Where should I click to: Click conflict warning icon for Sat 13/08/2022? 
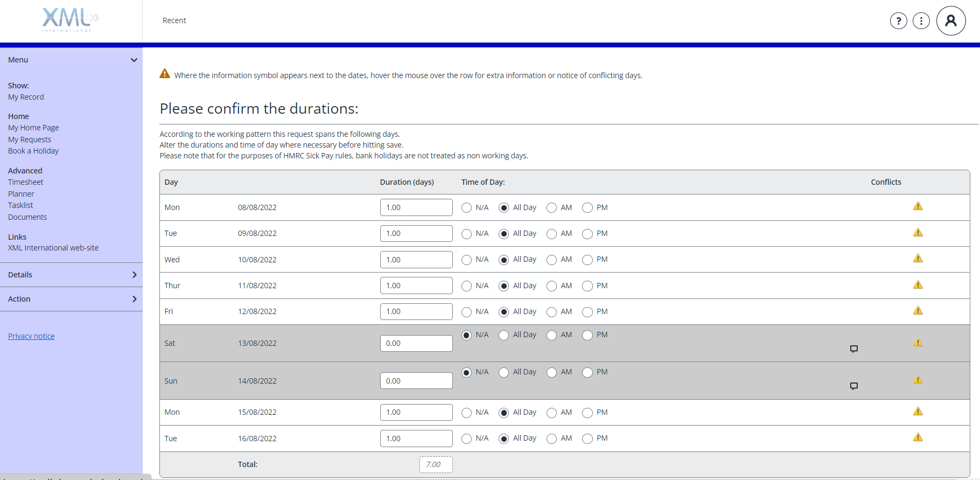click(918, 343)
